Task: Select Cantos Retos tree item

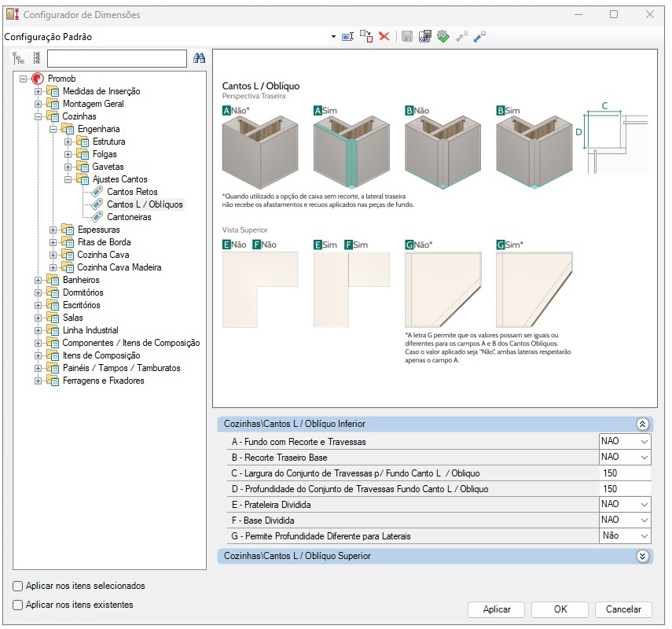Action: pyautogui.click(x=132, y=192)
